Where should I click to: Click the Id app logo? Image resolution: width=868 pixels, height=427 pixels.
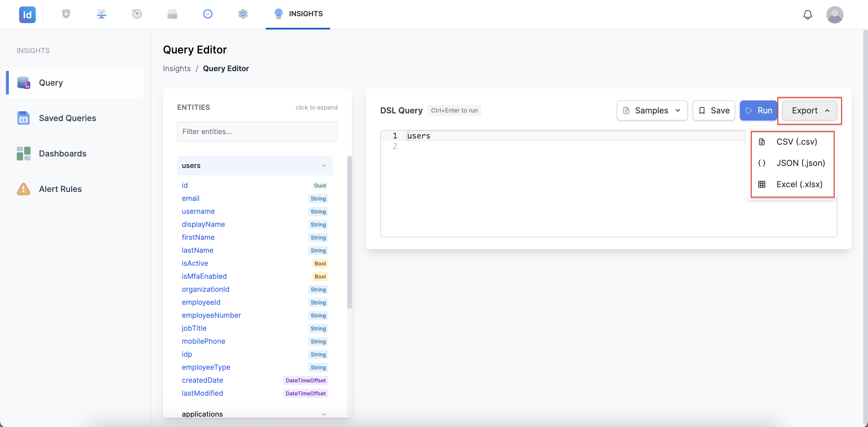point(27,14)
